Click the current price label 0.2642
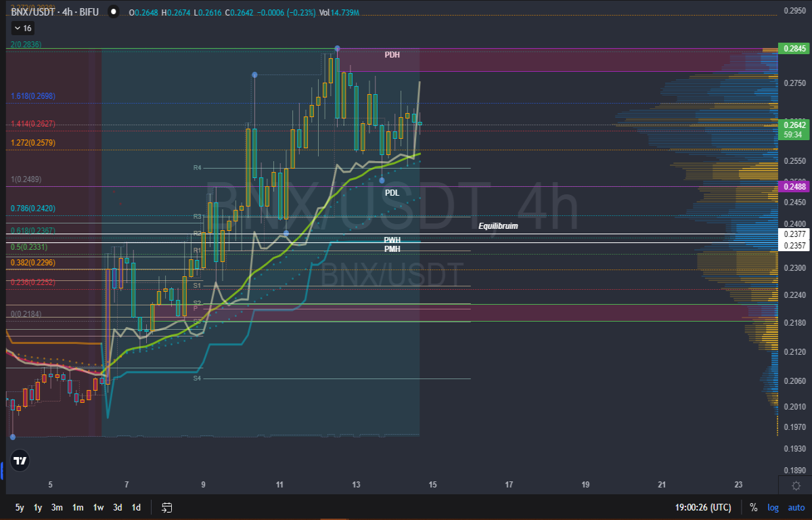 794,125
